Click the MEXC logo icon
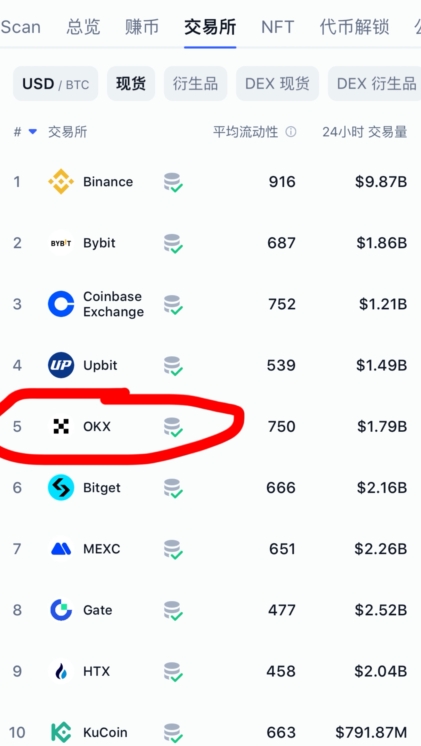The width and height of the screenshot is (421, 746). point(61,549)
